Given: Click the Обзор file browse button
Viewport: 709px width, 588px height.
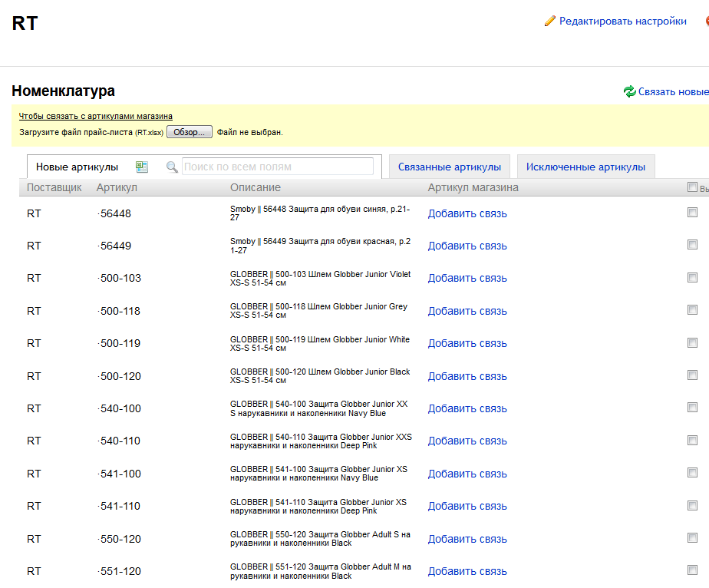Looking at the screenshot, I should 189,132.
